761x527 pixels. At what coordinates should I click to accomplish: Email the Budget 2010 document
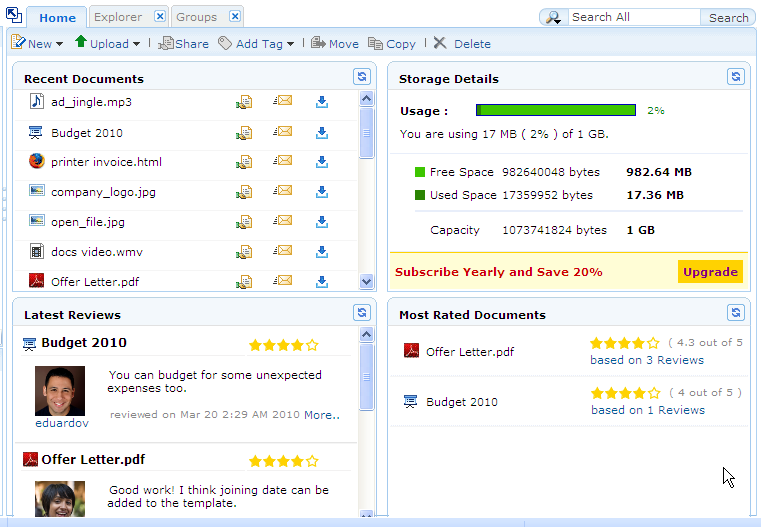(283, 132)
